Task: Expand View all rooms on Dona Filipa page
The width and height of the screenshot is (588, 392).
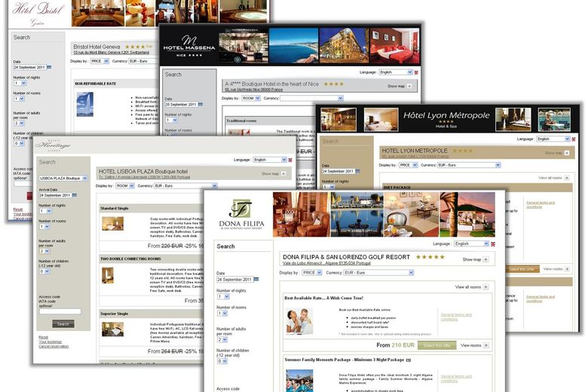Action: pos(485,287)
